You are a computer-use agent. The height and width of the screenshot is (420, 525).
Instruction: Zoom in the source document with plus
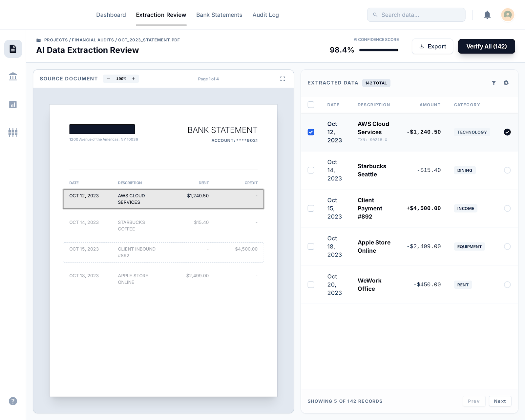133,79
